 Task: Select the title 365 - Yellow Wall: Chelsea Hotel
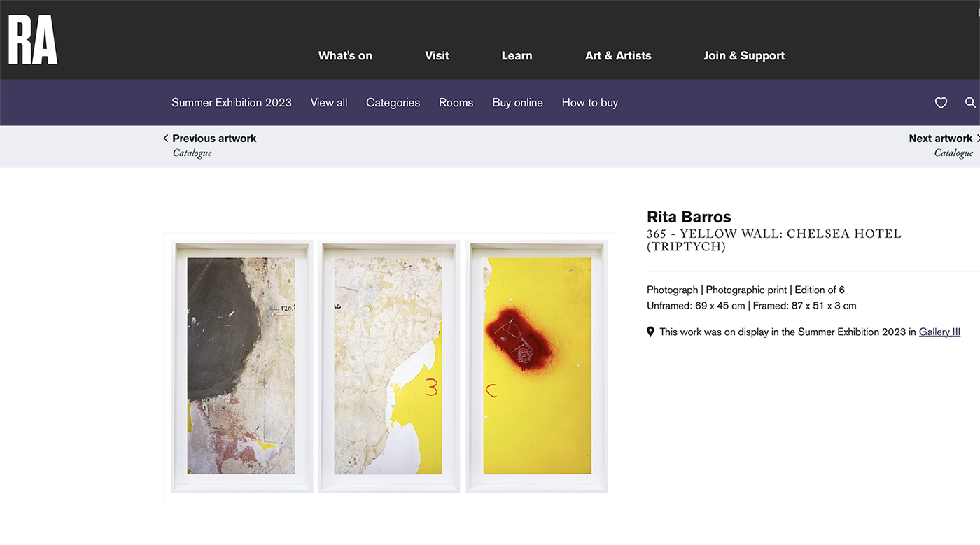click(774, 240)
